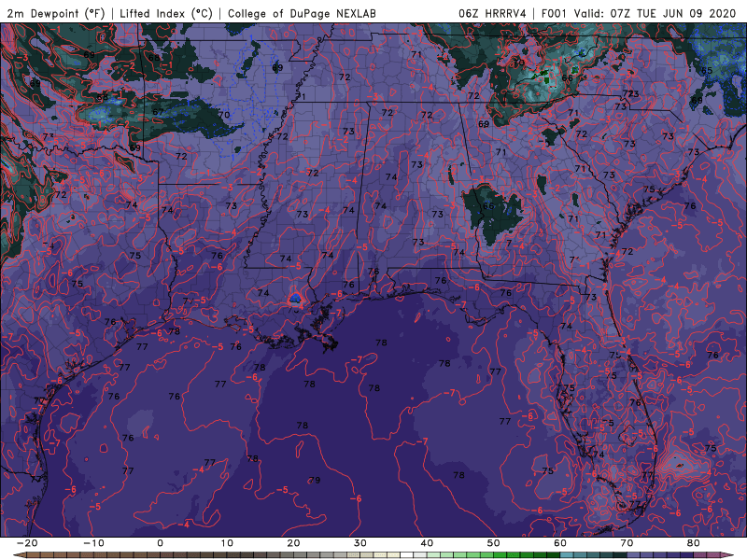The image size is (747, 560).
Task: Click the 67 dewpoint value on the map
Action: 158,112
